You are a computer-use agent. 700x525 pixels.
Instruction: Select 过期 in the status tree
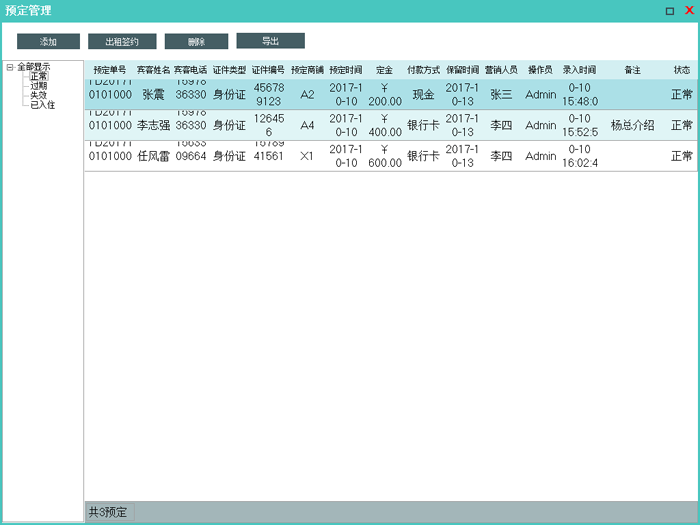point(39,86)
